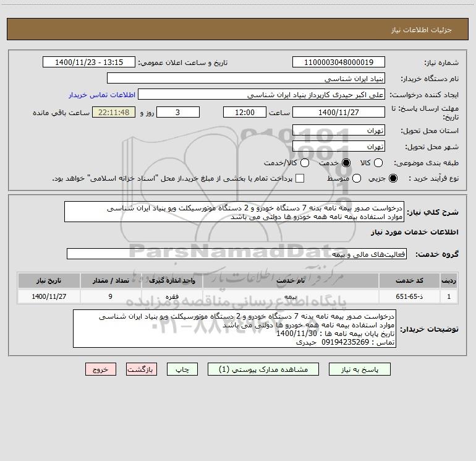Click the پاسخ به نیاز button
The width and height of the screenshot is (476, 461).
point(360,369)
